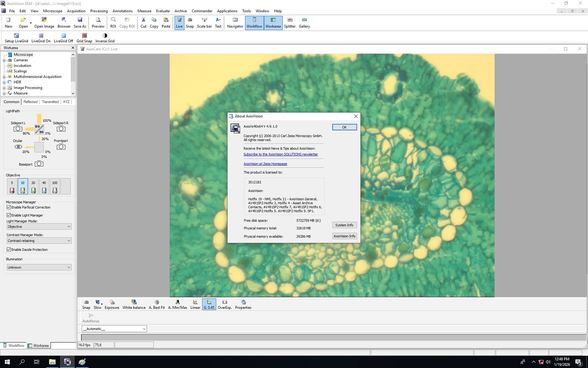This screenshot has width=588, height=368.
Task: Enable Dazzle Protection
Action: (x=9, y=249)
